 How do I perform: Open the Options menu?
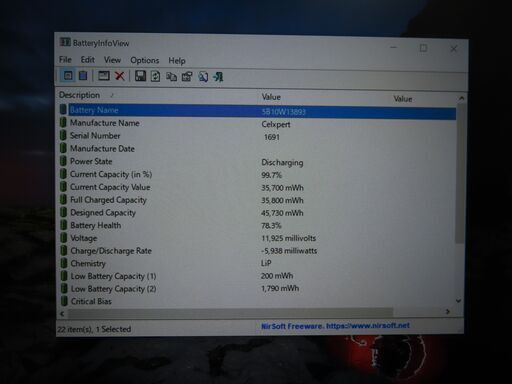pos(145,60)
